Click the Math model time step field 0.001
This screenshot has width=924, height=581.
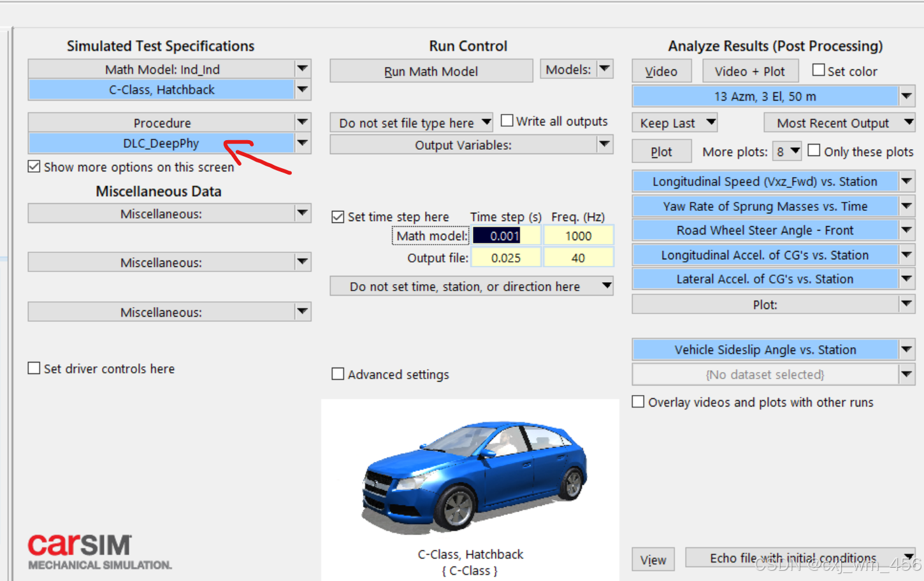(506, 236)
